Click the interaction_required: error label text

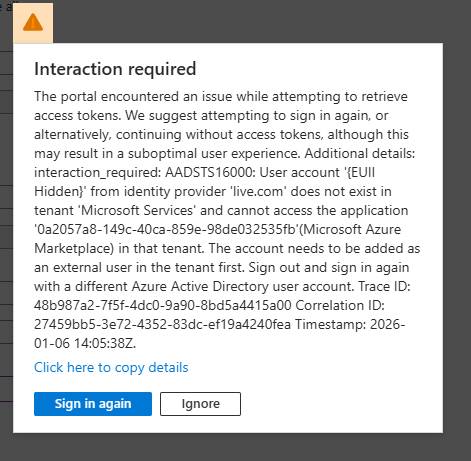tap(98, 173)
